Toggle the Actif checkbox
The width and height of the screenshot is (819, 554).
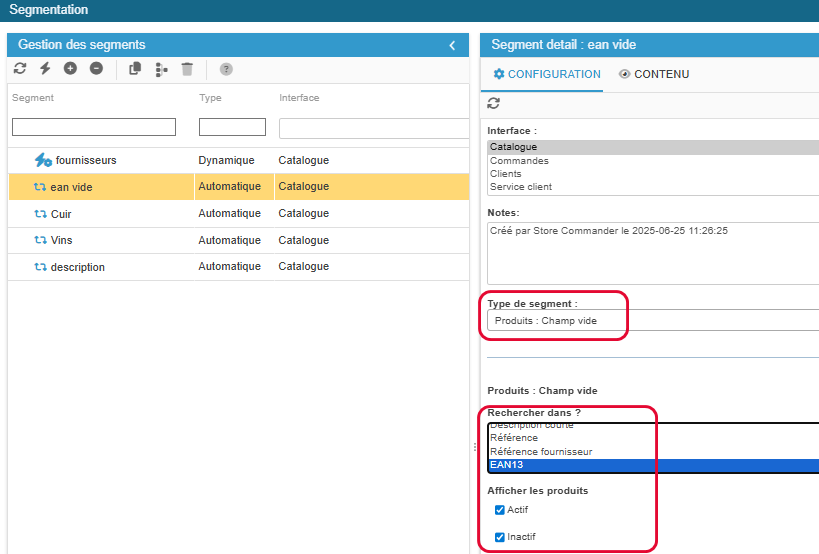click(500, 510)
